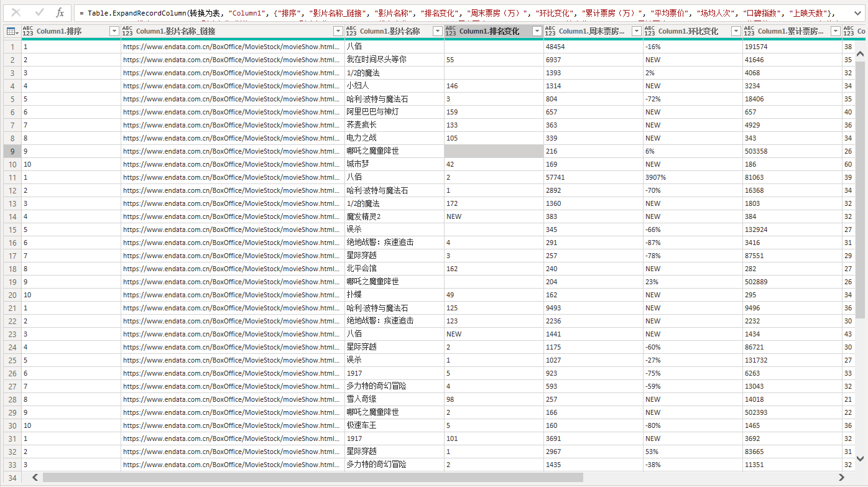Open the table menu via the table icon

pyautogui.click(x=11, y=30)
